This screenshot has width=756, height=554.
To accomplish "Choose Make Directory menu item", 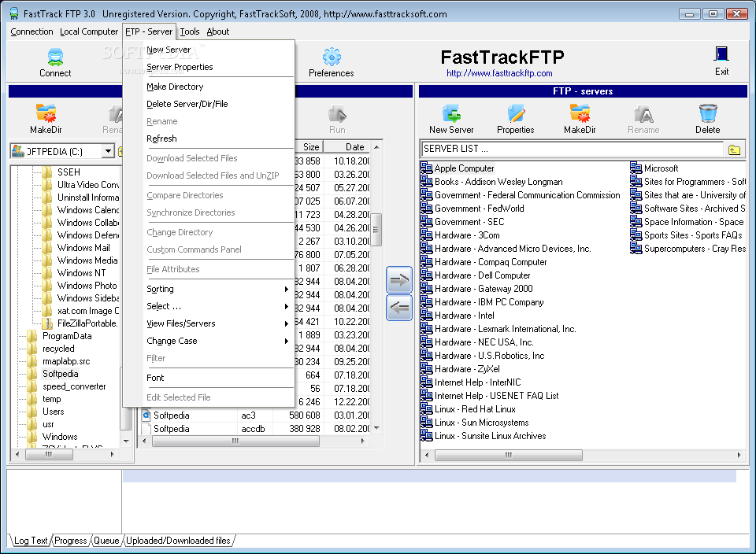I will (208, 87).
